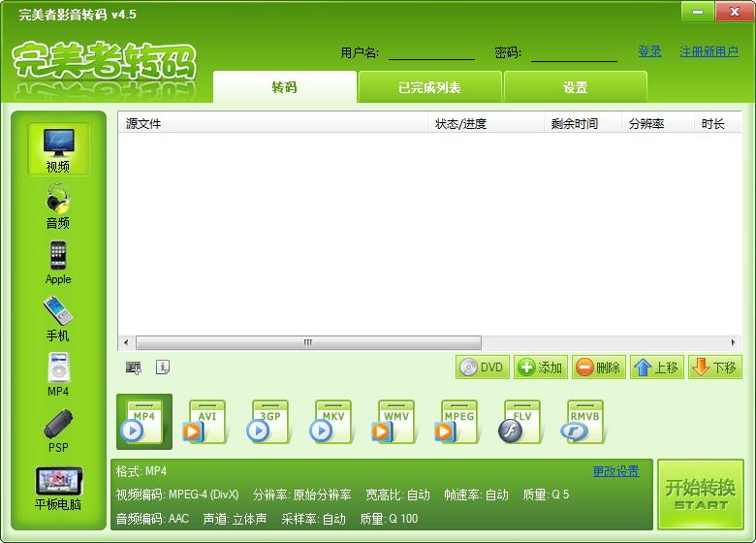Image resolution: width=756 pixels, height=543 pixels.
Task: Select the MP4 player category in sidebar
Action: tap(58, 374)
